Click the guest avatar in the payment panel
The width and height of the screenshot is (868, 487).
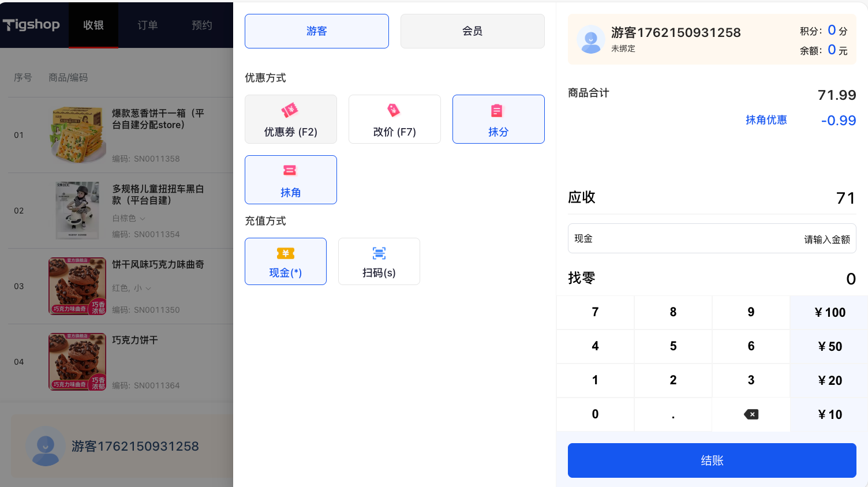pyautogui.click(x=591, y=40)
